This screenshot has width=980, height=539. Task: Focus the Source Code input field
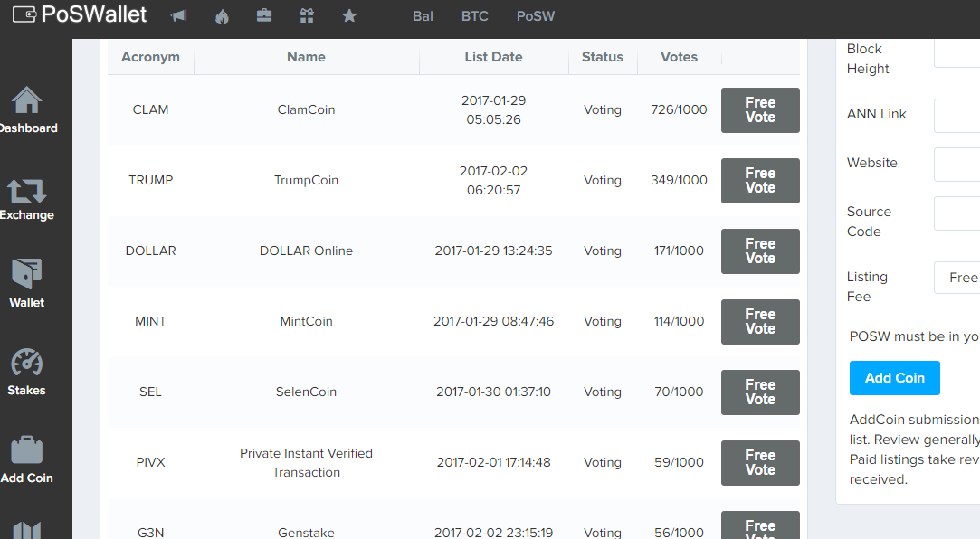956,213
